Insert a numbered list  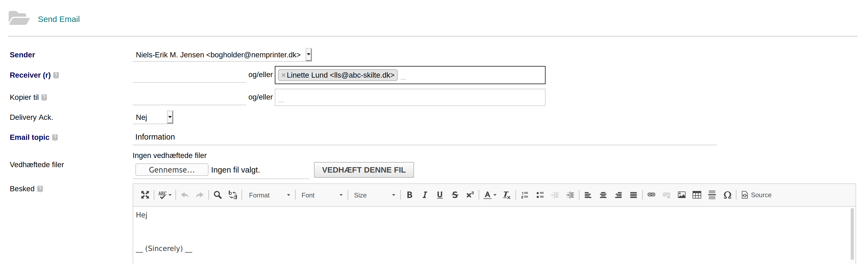coord(525,195)
